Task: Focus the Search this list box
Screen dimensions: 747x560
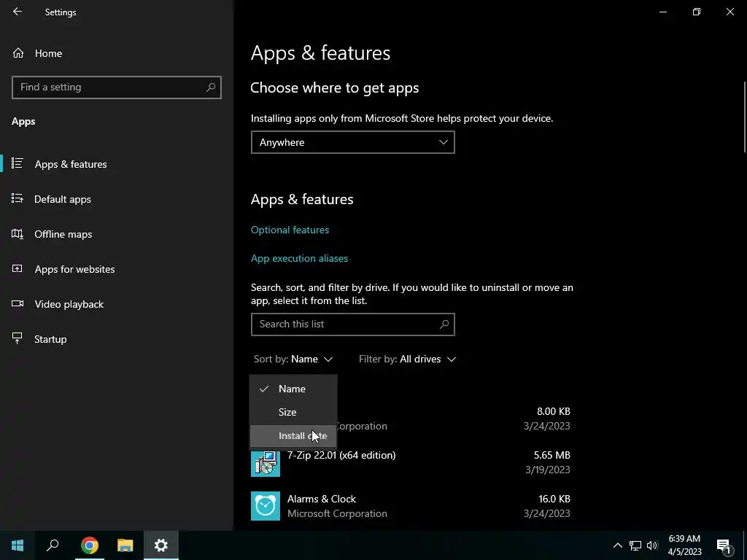Action: tap(352, 324)
